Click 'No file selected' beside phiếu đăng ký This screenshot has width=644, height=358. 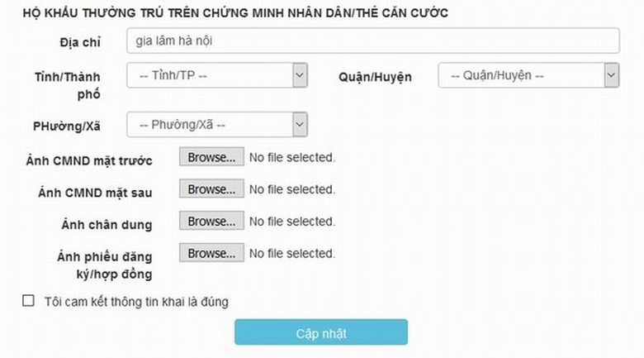(291, 253)
